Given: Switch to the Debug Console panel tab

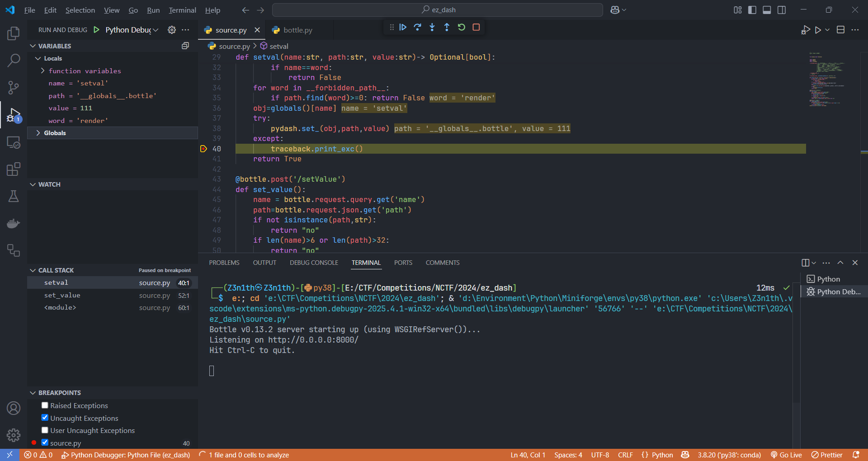Looking at the screenshot, I should click(314, 263).
